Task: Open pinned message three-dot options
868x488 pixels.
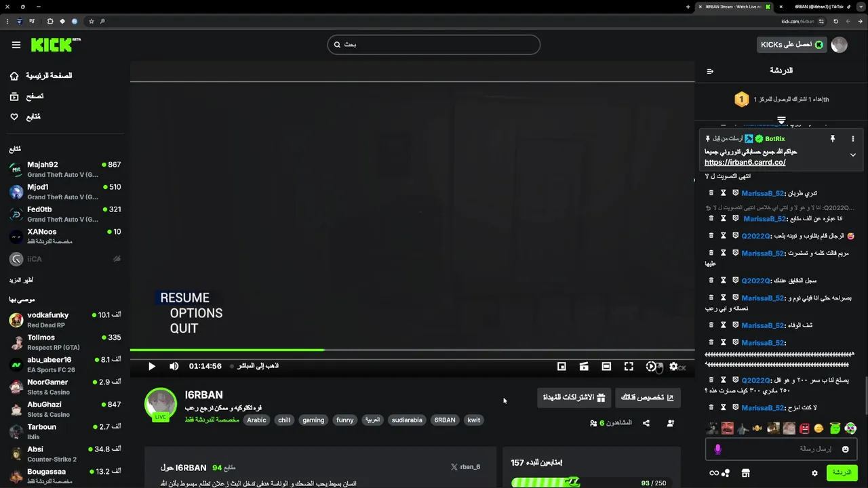Action: point(853,139)
